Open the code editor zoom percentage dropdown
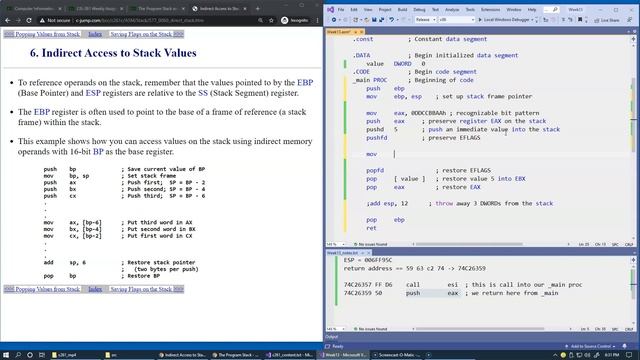The width and height of the screenshot is (640, 360). [x=336, y=244]
